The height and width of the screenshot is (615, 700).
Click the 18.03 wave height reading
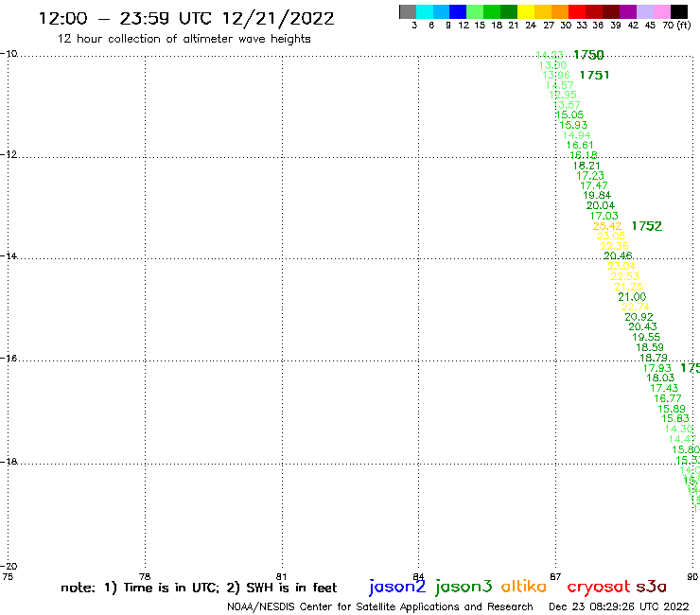tap(660, 378)
